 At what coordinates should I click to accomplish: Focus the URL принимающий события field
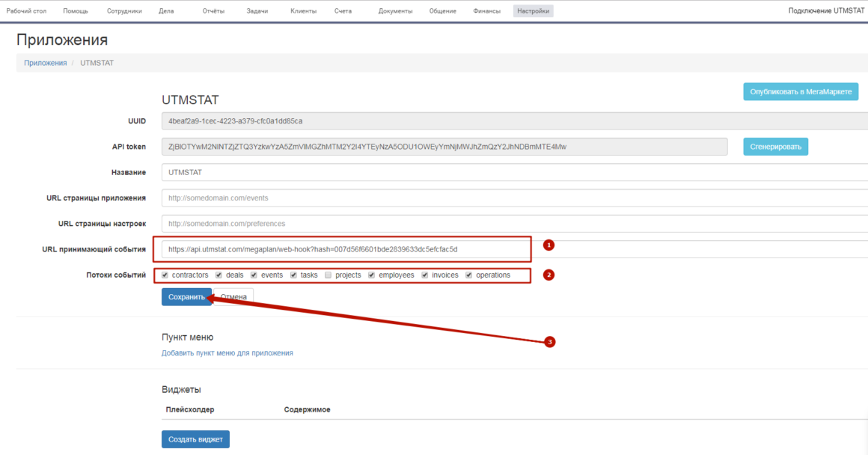pyautogui.click(x=343, y=248)
